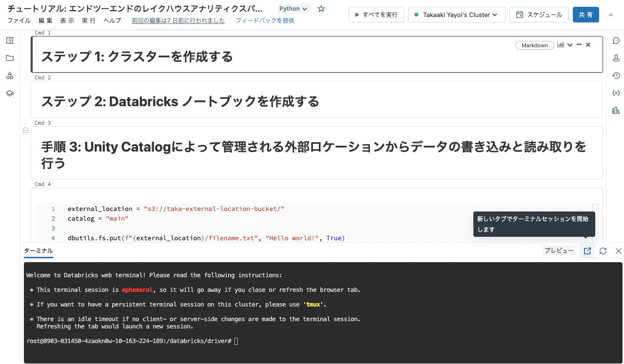Open terminal session in a new tab
This screenshot has width=624, height=364.
point(587,250)
